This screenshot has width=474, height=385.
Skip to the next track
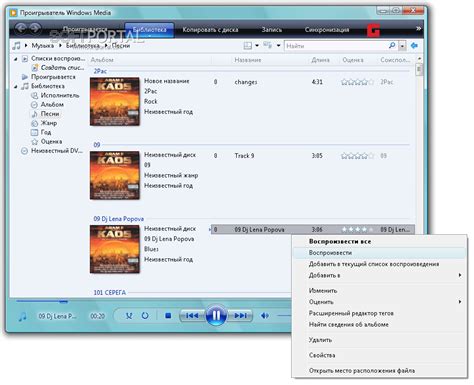tap(240, 315)
